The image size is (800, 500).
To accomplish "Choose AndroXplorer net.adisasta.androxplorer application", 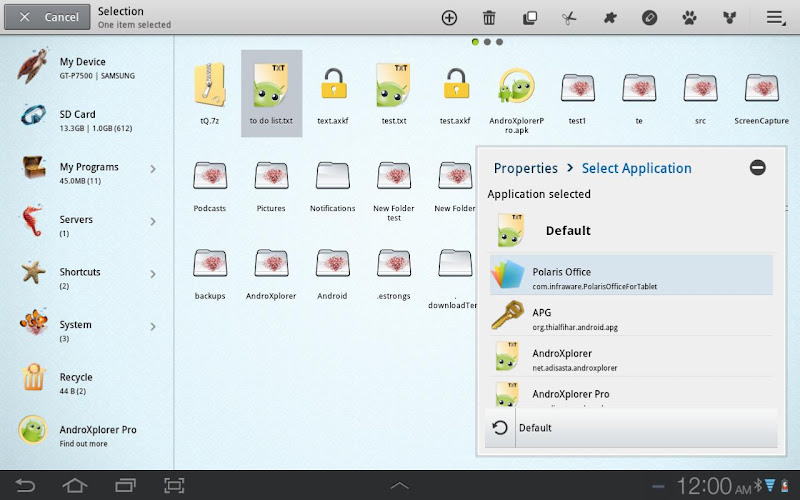I will click(x=631, y=357).
